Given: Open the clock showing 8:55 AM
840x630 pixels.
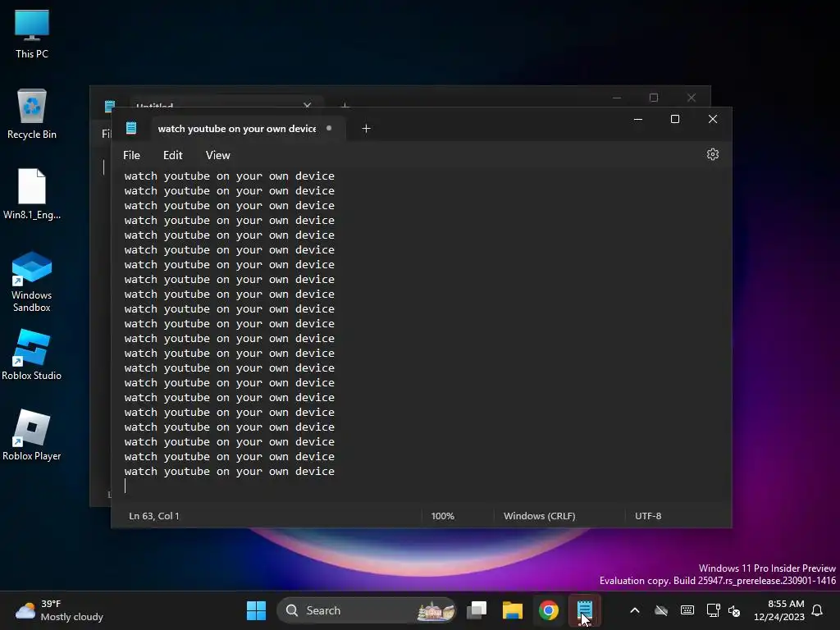Looking at the screenshot, I should 779,610.
